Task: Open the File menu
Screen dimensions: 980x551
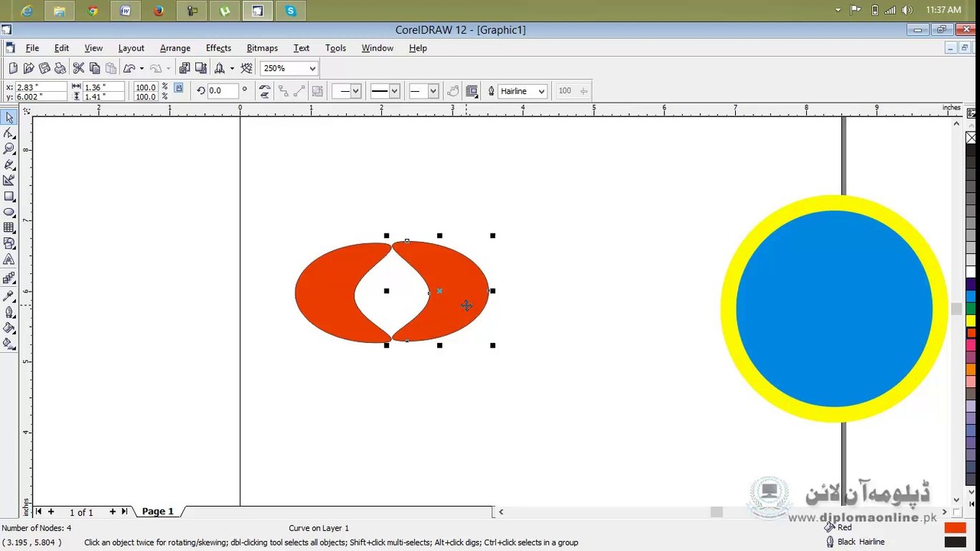Action: coord(32,48)
